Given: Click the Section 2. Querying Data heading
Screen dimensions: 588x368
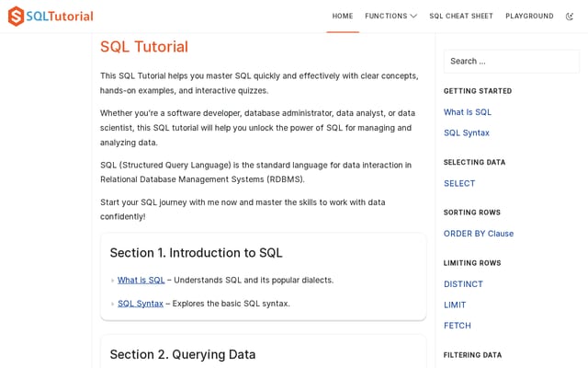Looking at the screenshot, I should [x=183, y=354].
